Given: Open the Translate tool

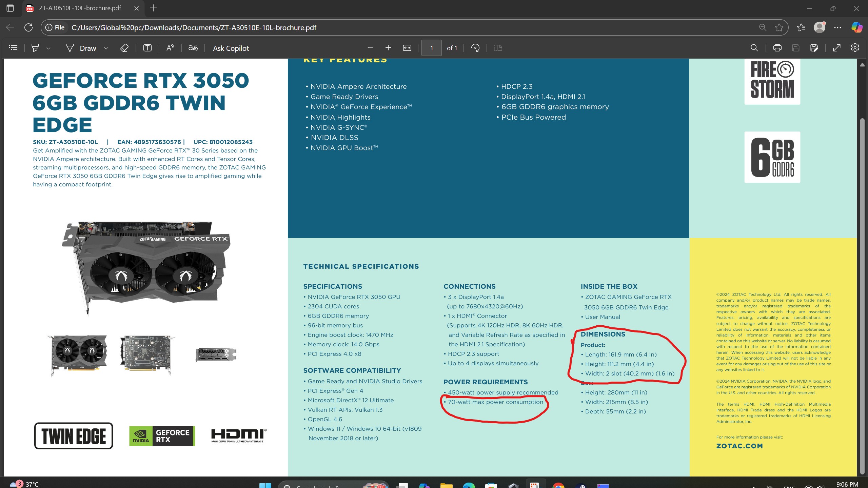Looking at the screenshot, I should (193, 48).
